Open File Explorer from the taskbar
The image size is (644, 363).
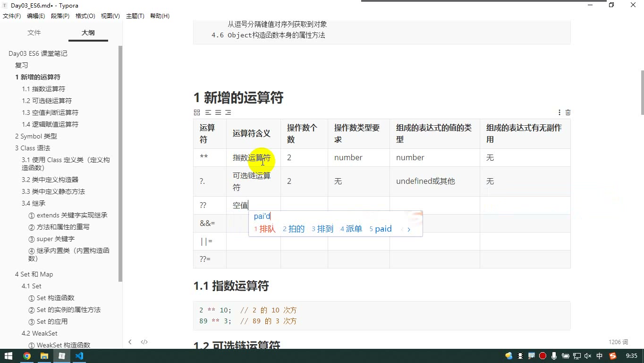(x=44, y=356)
